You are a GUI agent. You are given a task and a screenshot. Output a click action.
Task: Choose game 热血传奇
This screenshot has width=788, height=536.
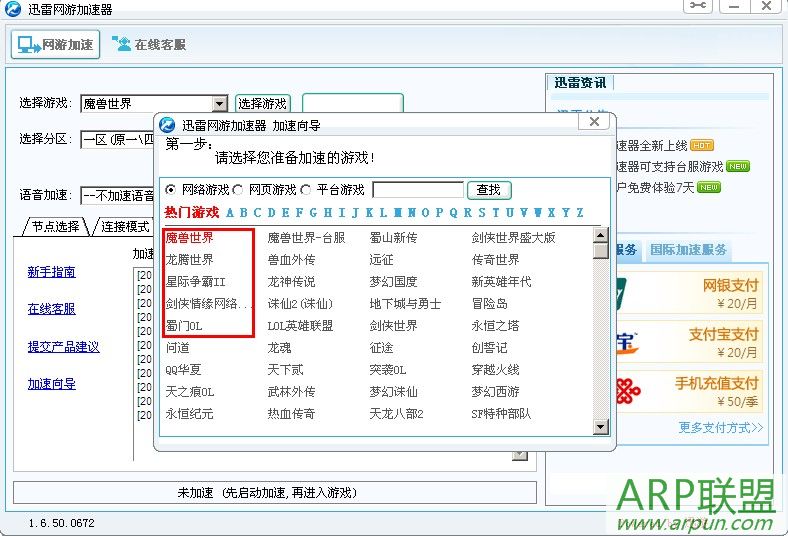pos(291,414)
